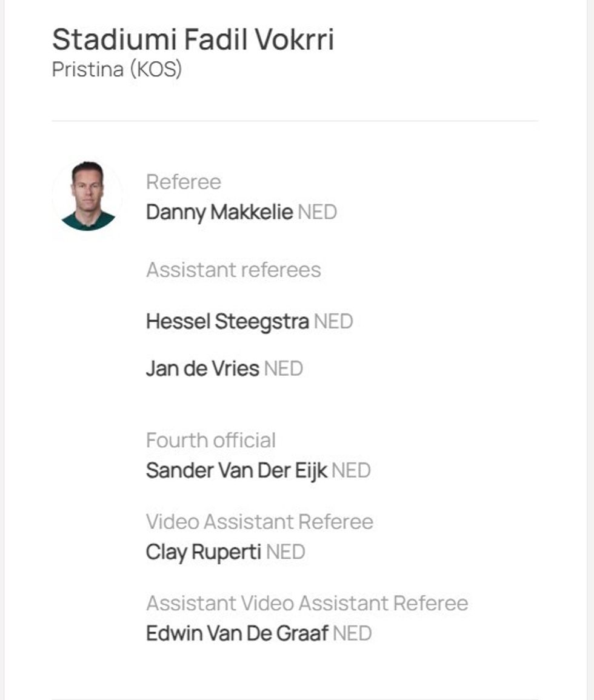Click the Pristina (KOS) location text
This screenshot has height=700, width=594.
[x=117, y=69]
